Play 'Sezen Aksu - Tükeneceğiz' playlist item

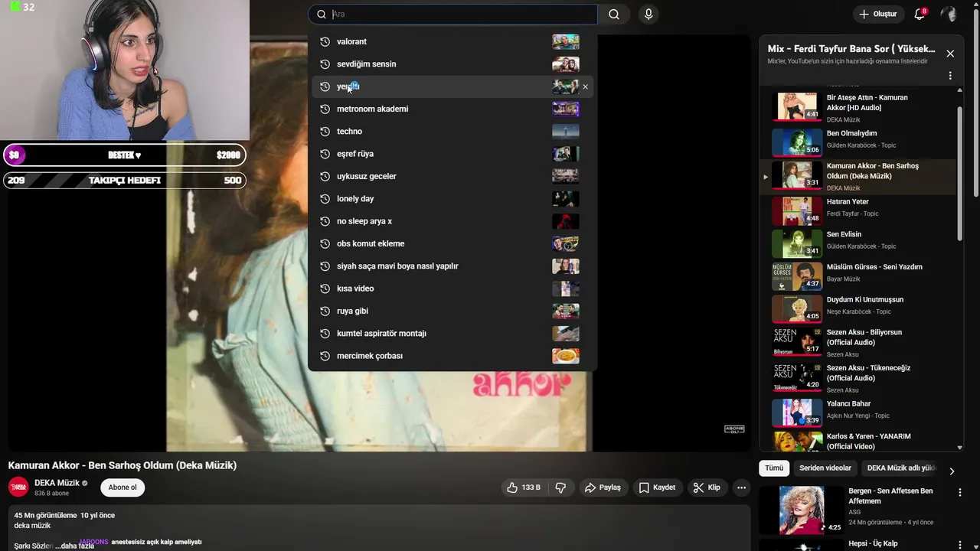(x=857, y=377)
